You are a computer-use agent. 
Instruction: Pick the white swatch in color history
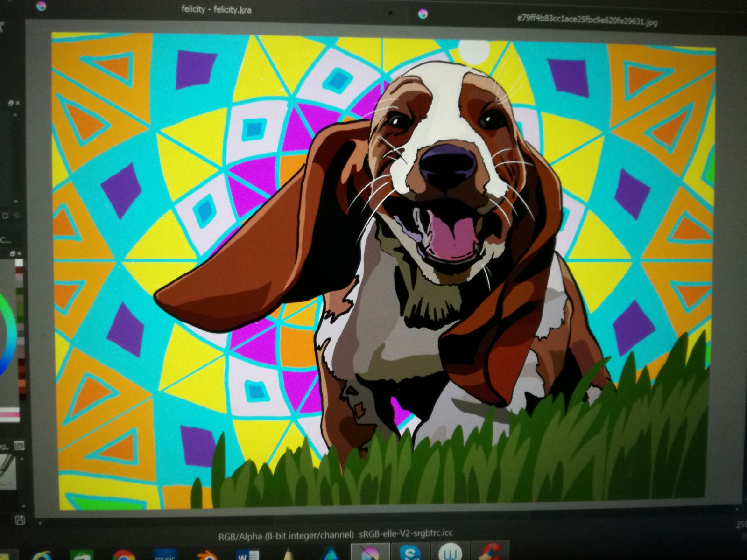[19, 263]
